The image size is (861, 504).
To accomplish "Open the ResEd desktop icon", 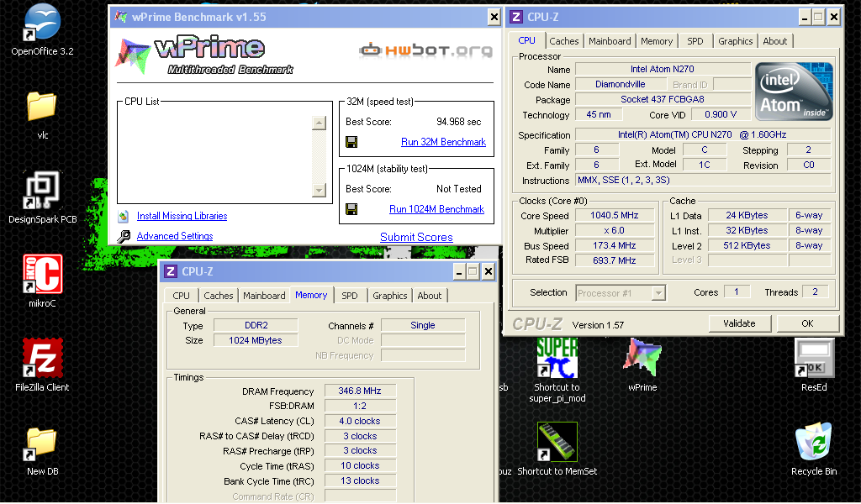I will coord(814,358).
